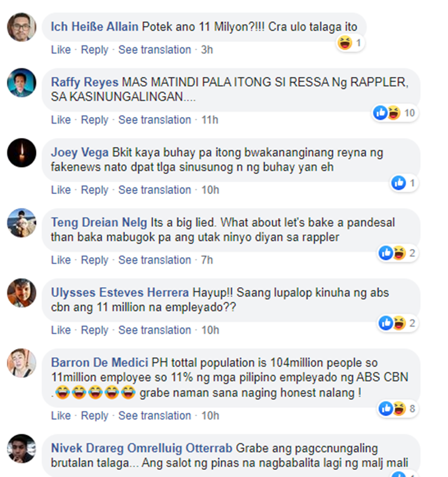Viewport: 448px width, 477px height.
Task: Open the 11h timestamp on Raffy Reyes' comment
Action: (x=210, y=120)
